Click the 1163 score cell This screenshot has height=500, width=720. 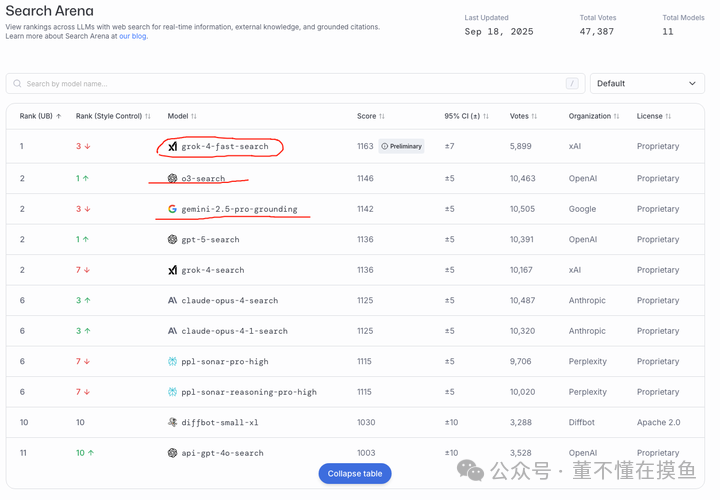tap(365, 146)
